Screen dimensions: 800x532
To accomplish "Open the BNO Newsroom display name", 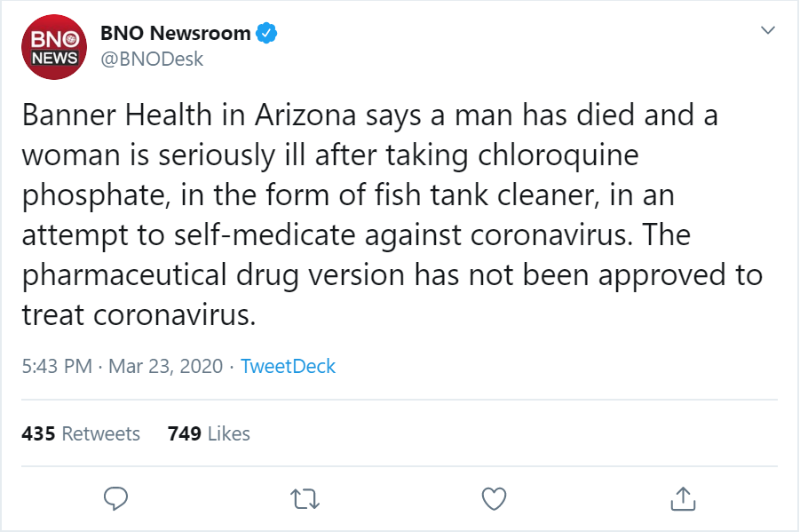I will [176, 33].
